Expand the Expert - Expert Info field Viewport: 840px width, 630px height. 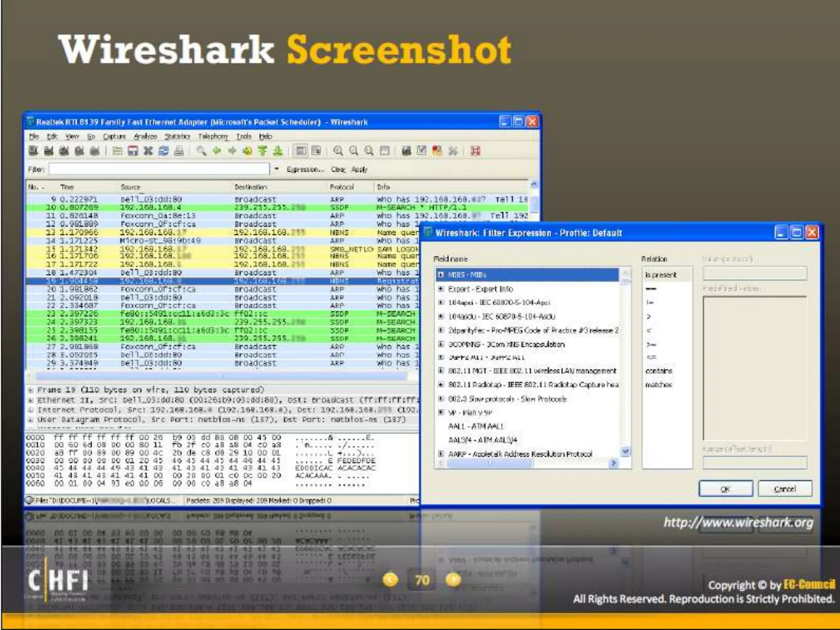[441, 289]
